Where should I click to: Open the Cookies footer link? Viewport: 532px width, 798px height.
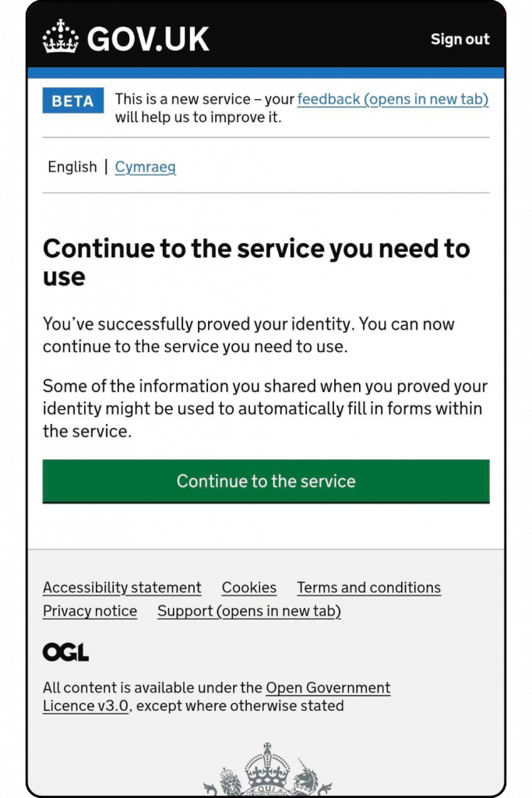point(249,588)
